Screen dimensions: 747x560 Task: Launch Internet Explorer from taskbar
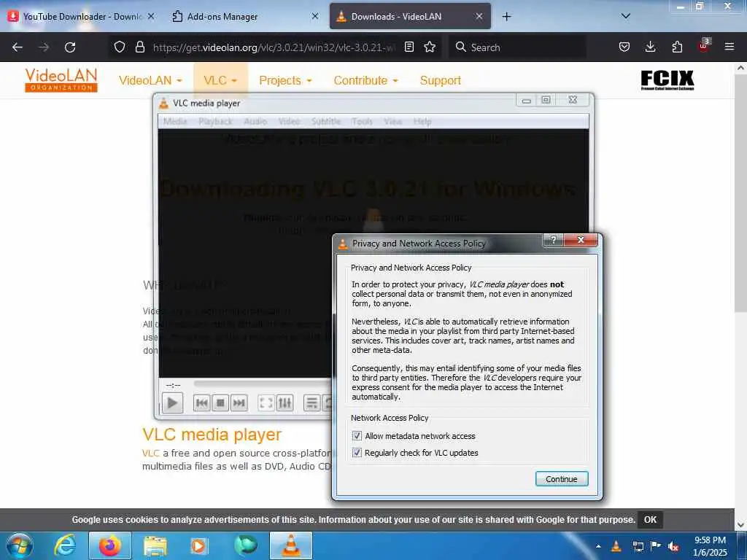point(65,545)
